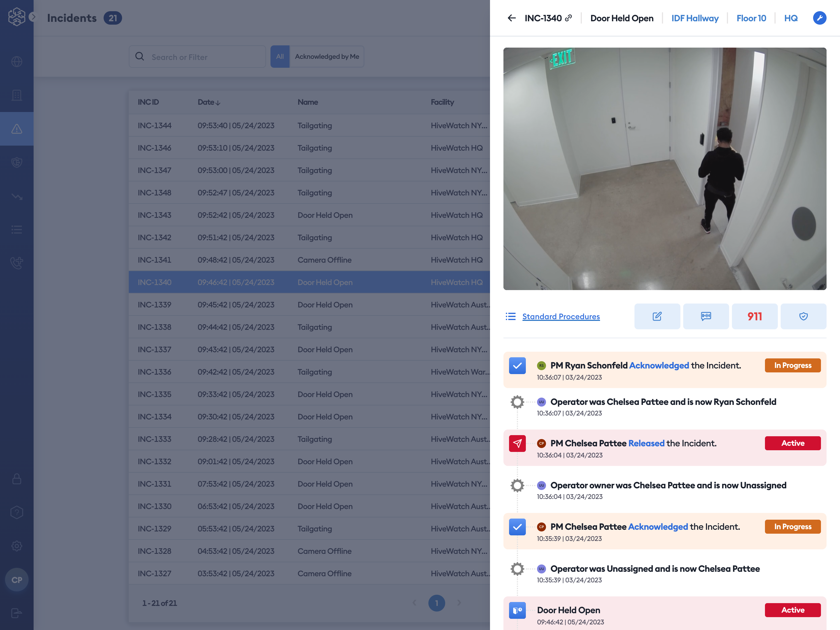Open the Standard Procedures link

pyautogui.click(x=561, y=316)
